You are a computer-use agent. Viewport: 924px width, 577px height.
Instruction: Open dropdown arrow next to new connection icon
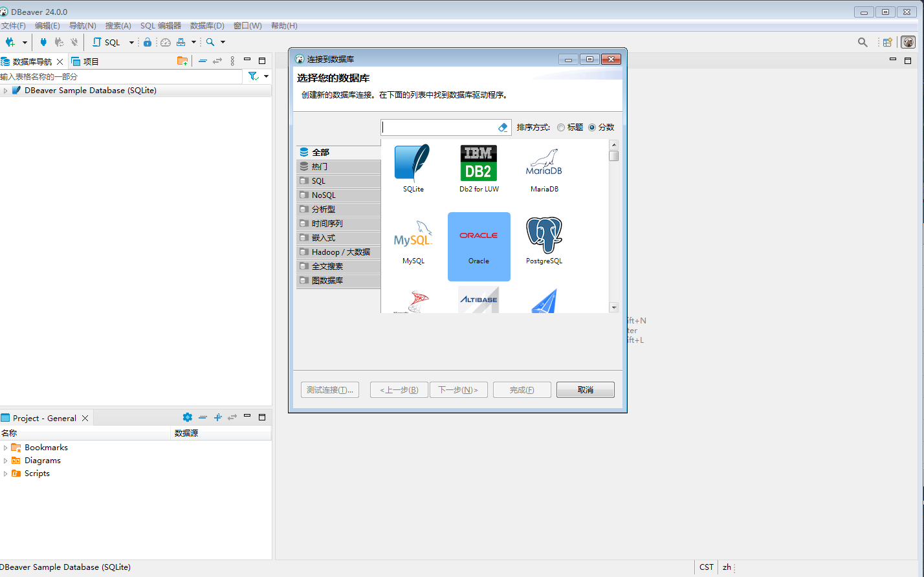(25, 42)
